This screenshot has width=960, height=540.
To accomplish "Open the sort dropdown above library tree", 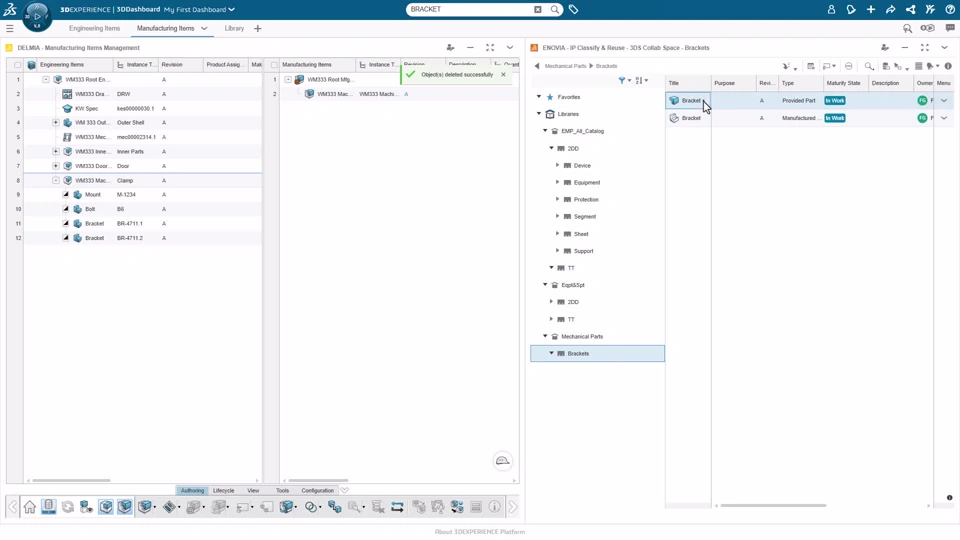I will (x=642, y=80).
